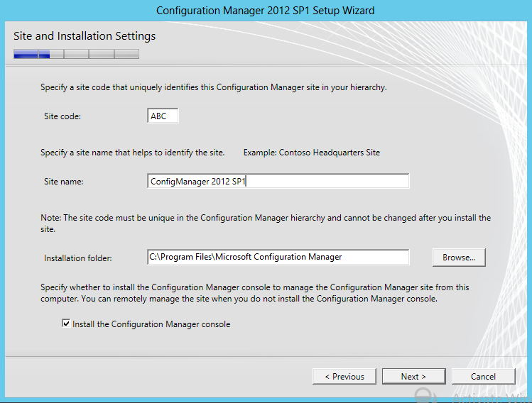The height and width of the screenshot is (403, 532).
Task: Cancel the setup wizard
Action: click(x=483, y=376)
